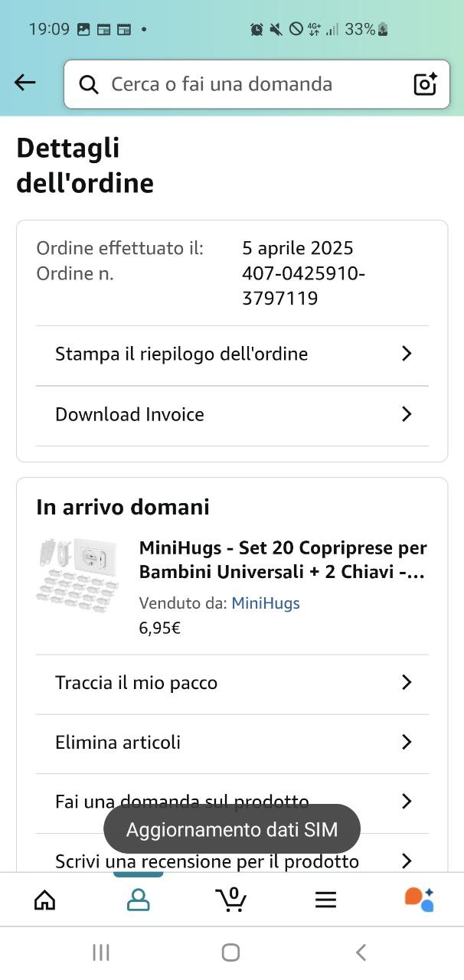This screenshot has width=464, height=980.
Task: Open MiniHugs Copriprese product title
Action: [283, 560]
